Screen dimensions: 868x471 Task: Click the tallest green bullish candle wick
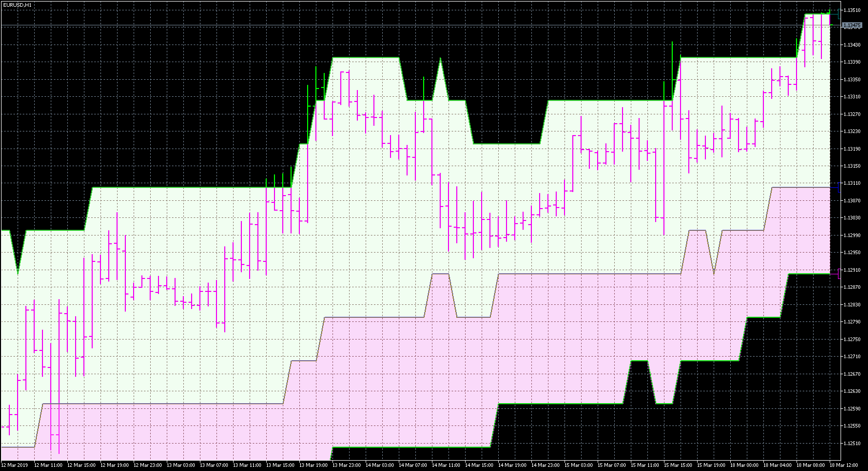[x=673, y=57]
